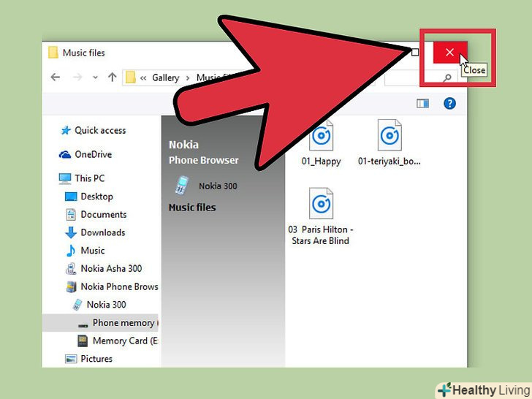
Task: Select the 01-teriyaki_bo... file icon
Action: click(x=389, y=134)
